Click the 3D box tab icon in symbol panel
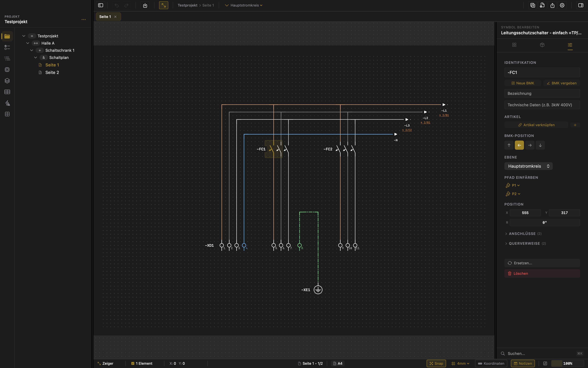The width and height of the screenshot is (588, 368). click(x=542, y=45)
